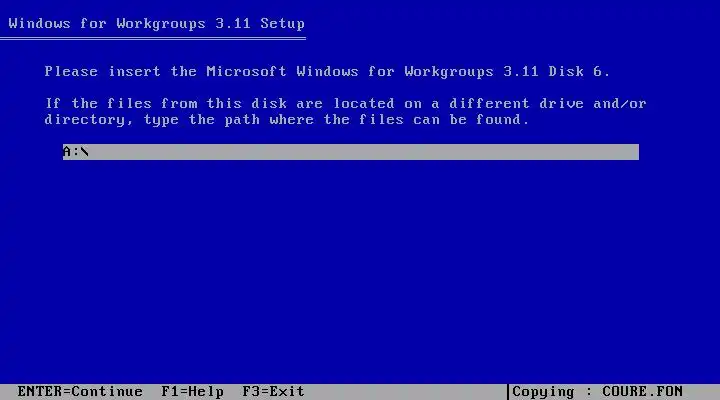The image size is (720, 400).
Task: Click the A:\ text inside the path field
Action: (76, 152)
